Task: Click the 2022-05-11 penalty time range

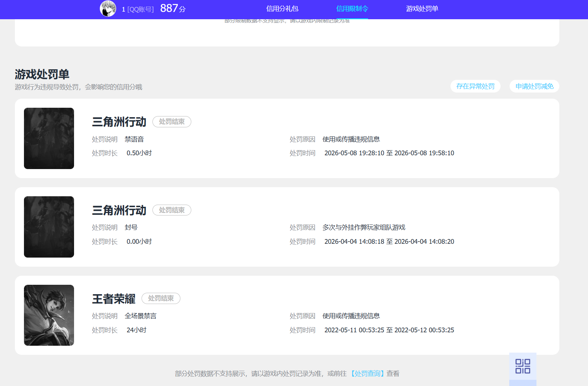Action: click(x=389, y=330)
